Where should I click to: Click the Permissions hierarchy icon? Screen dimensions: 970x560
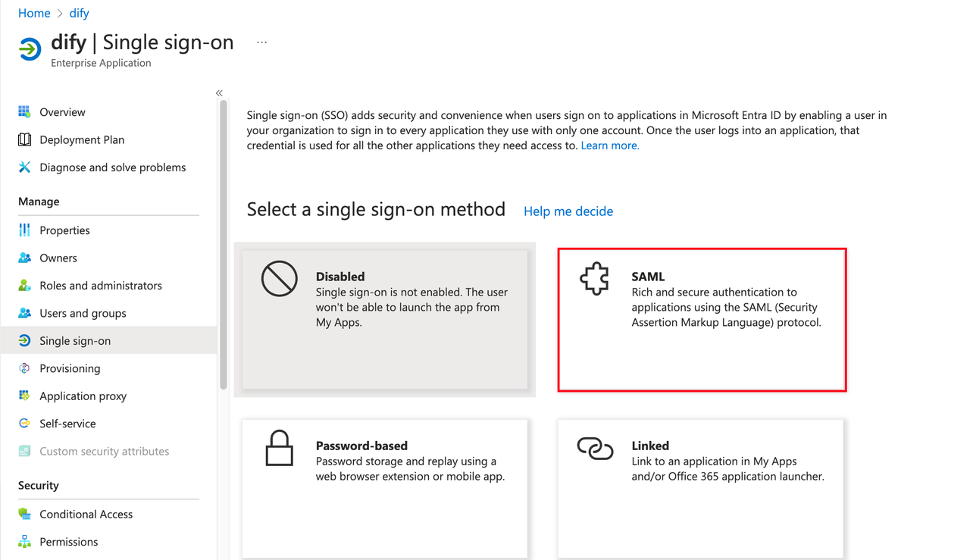24,541
